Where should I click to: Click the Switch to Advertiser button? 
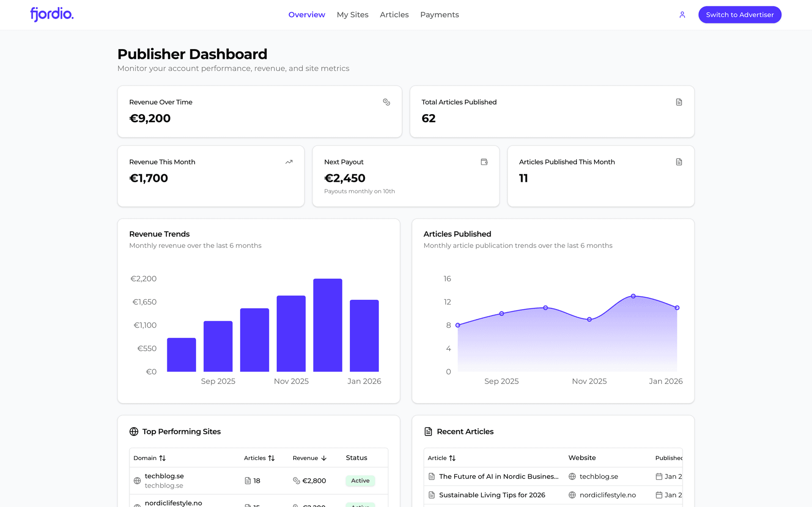click(740, 14)
